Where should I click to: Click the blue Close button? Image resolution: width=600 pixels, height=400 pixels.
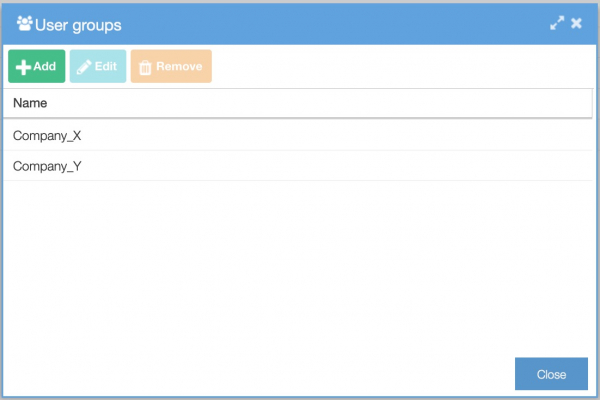551,374
